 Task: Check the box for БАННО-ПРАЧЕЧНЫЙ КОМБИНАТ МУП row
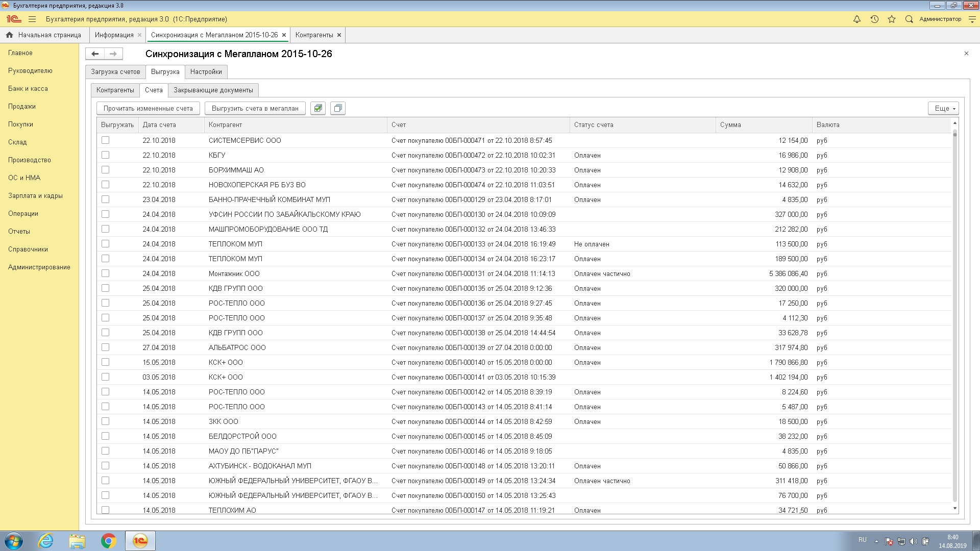click(x=105, y=199)
